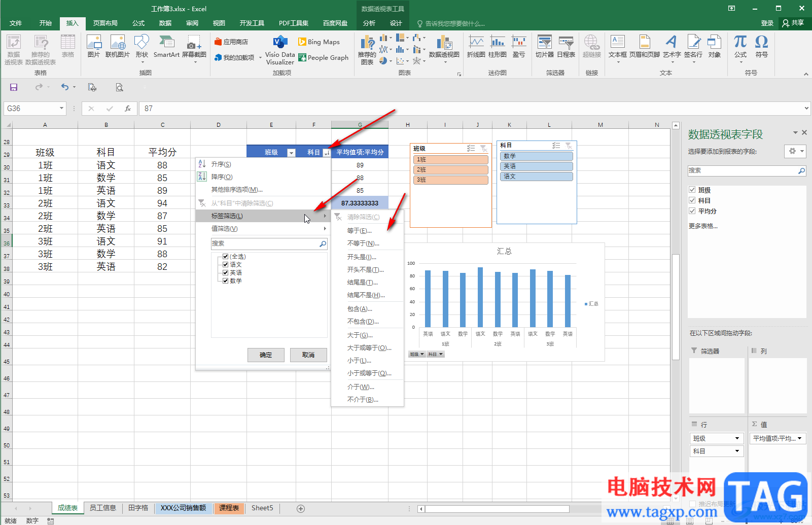Insert a Text Box
812x525 pixels.
click(x=618, y=49)
